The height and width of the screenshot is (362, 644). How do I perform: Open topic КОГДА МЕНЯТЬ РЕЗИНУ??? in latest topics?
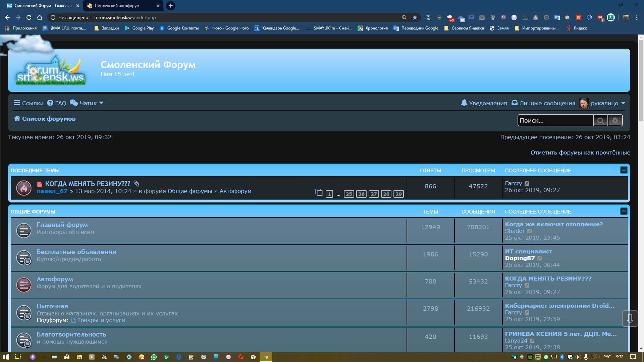(88, 184)
